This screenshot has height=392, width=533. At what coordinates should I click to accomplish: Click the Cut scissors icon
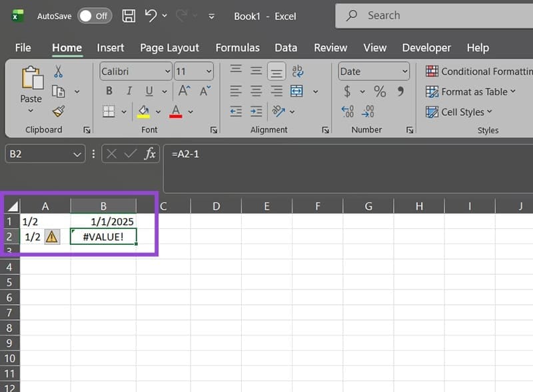coord(59,71)
